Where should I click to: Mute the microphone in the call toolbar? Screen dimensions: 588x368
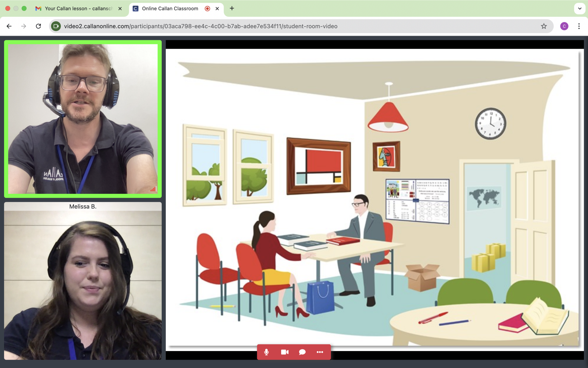[x=266, y=352]
